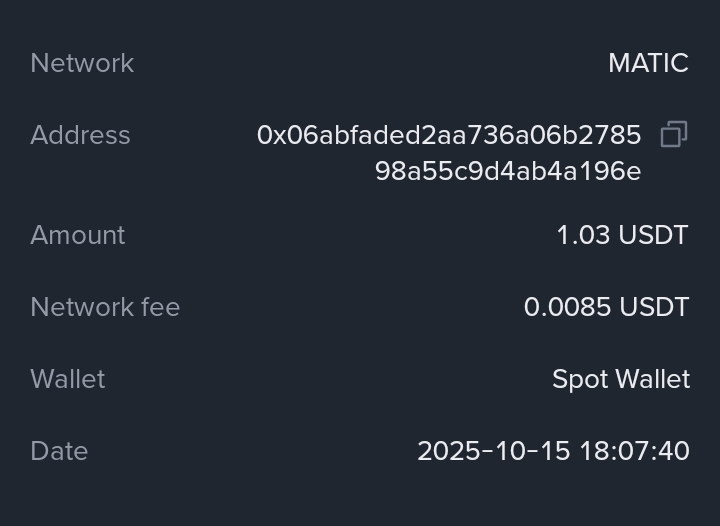Click the Amount field label
Viewport: 720px width, 526px height.
[x=78, y=235]
